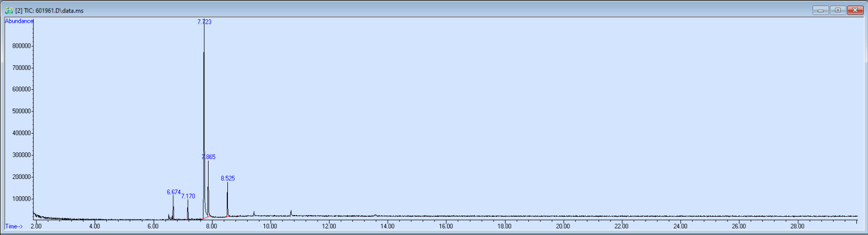Viewport: 868px width, 235px height.
Task: Select the peak label 7.170
Action: (x=188, y=196)
